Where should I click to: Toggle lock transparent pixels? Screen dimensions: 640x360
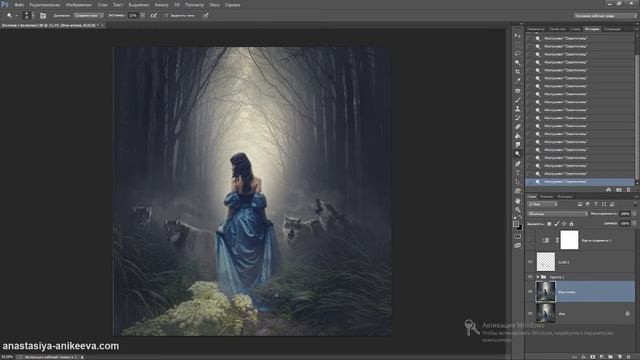[549, 224]
